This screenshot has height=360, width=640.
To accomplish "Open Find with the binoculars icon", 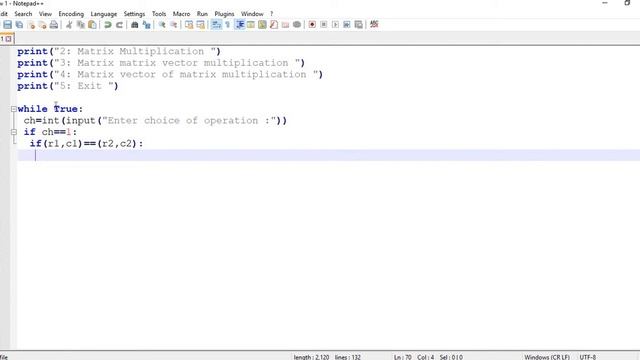I will click(134, 25).
